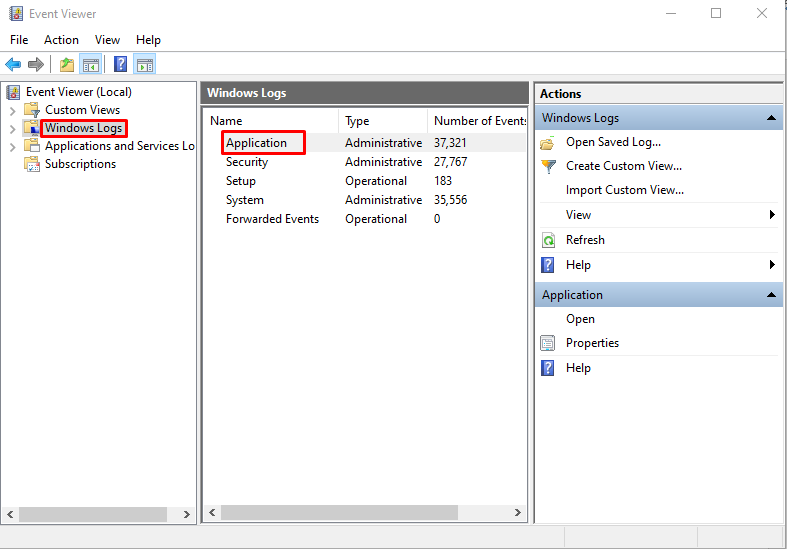Viewport: 787px width, 549px height.
Task: Click Open Saved Log... action
Action: pyautogui.click(x=613, y=142)
